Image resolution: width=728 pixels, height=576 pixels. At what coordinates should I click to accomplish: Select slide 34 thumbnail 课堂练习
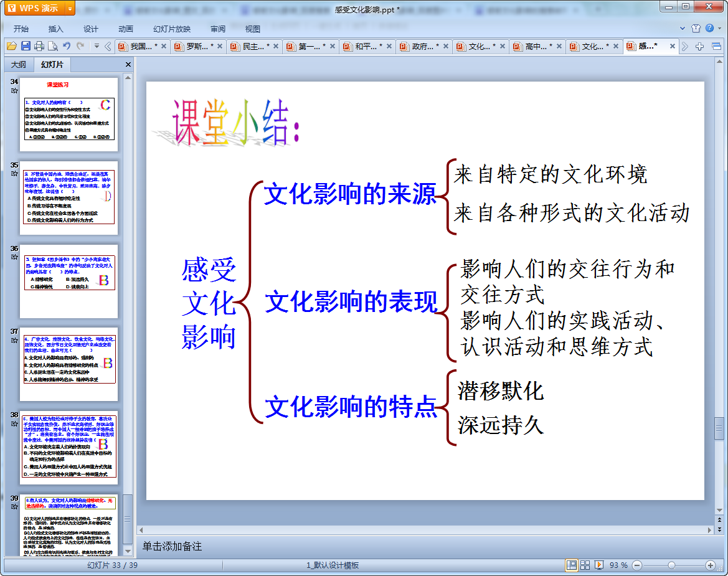pyautogui.click(x=69, y=114)
